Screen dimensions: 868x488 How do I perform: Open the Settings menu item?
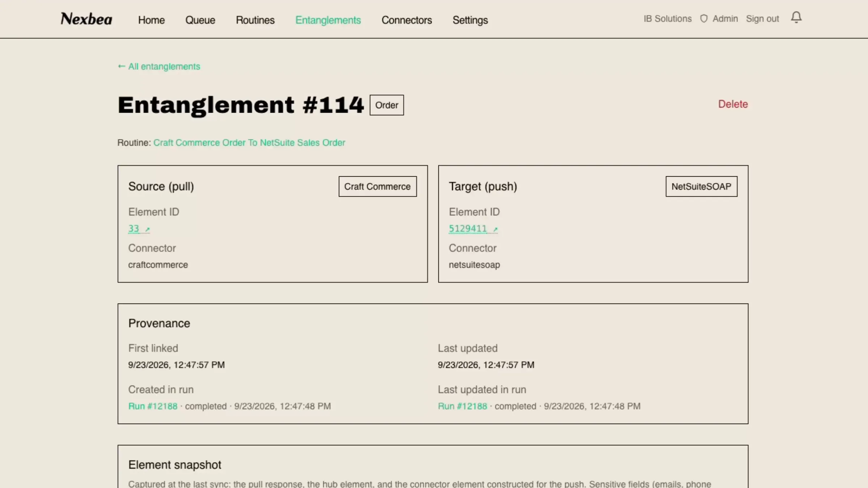point(470,20)
